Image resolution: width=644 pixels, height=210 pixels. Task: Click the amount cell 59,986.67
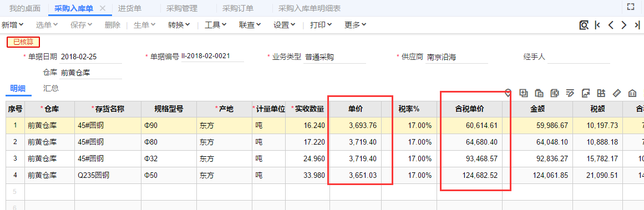537,126
